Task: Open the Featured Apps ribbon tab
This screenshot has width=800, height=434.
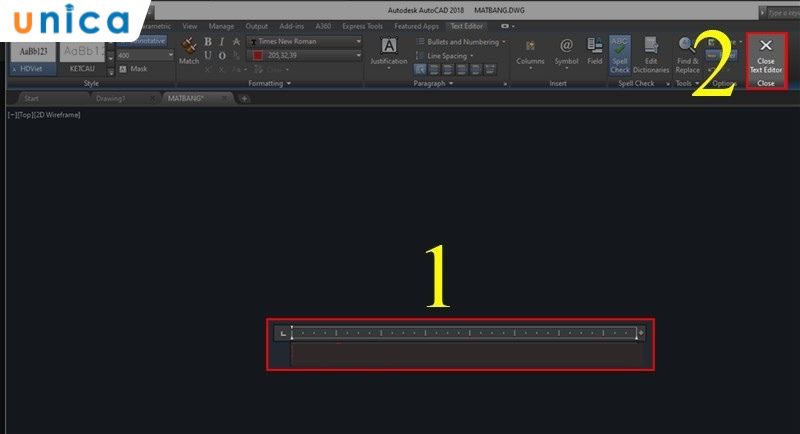Action: (416, 26)
